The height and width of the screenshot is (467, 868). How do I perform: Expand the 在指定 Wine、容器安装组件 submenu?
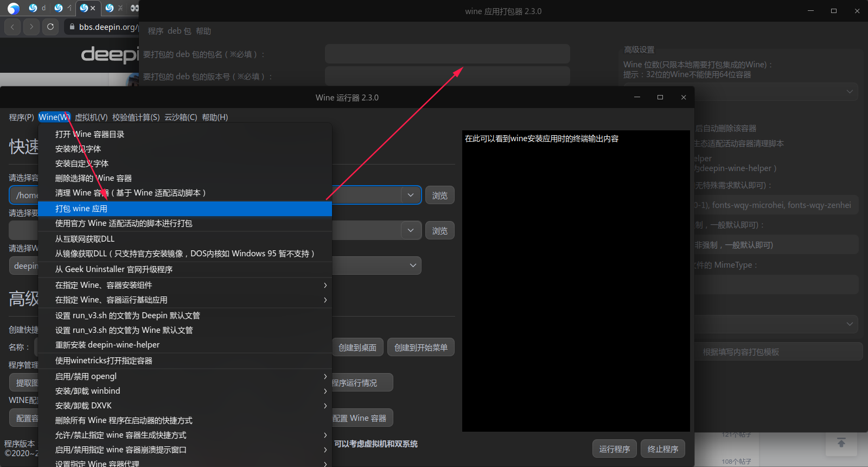pyautogui.click(x=185, y=285)
